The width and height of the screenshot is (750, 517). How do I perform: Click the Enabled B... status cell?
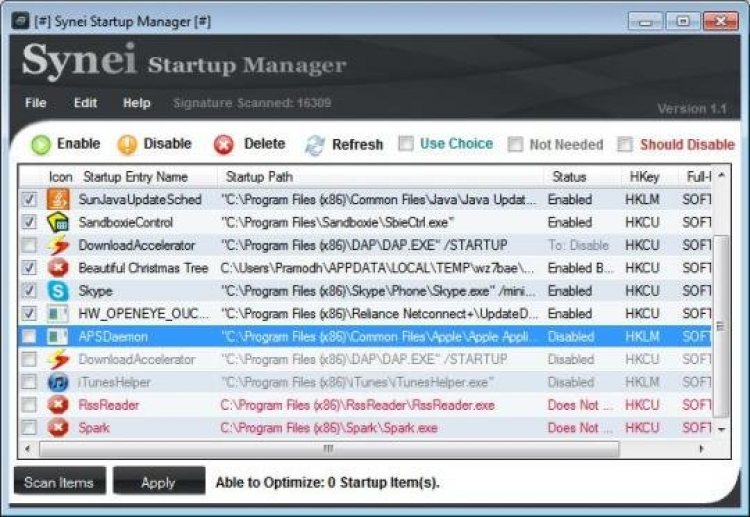pos(580,268)
